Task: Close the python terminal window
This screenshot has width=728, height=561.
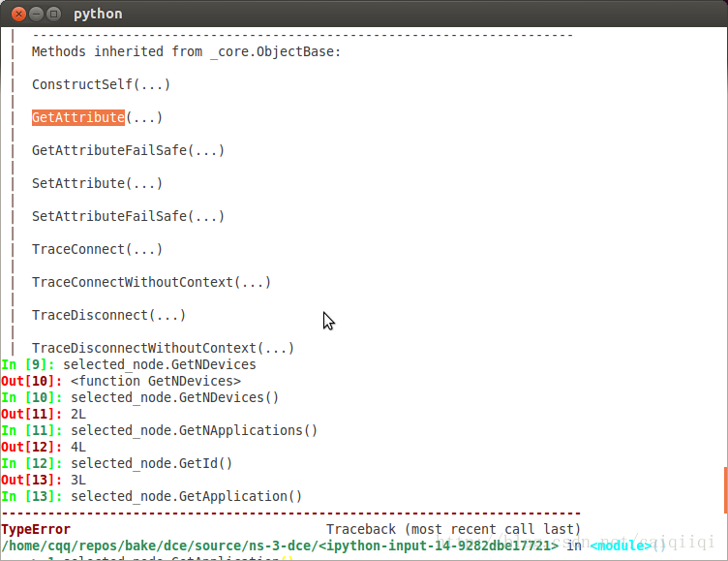Action: [x=18, y=14]
